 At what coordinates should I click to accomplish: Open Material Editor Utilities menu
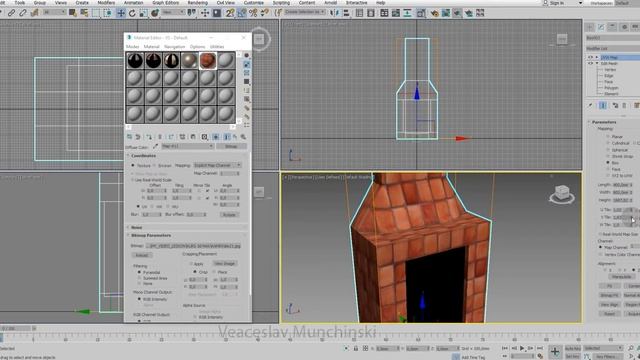217,47
